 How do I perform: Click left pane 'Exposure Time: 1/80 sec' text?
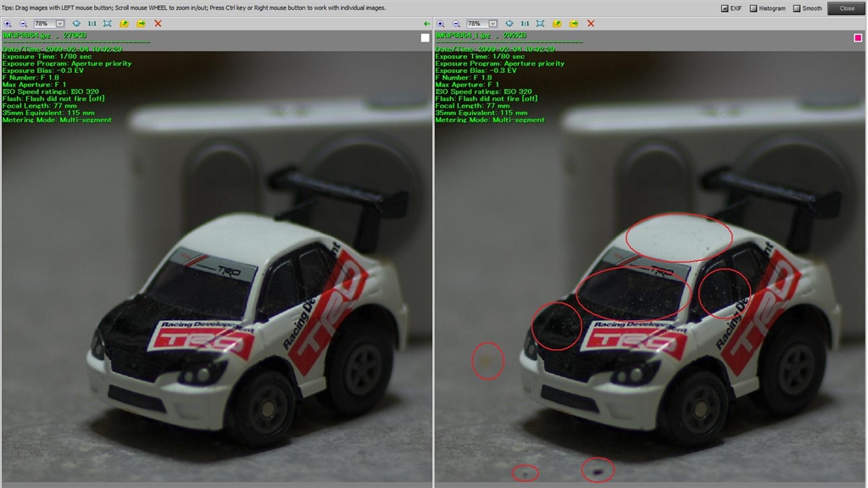pyautogui.click(x=47, y=57)
